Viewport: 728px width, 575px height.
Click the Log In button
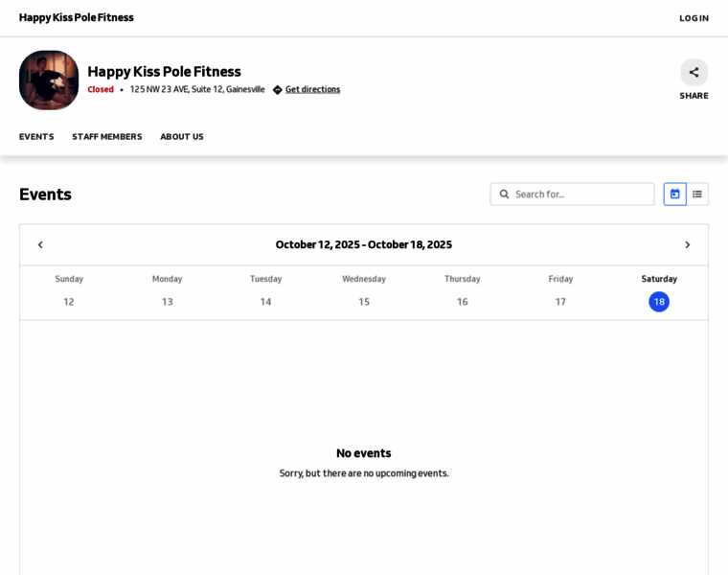point(694,18)
